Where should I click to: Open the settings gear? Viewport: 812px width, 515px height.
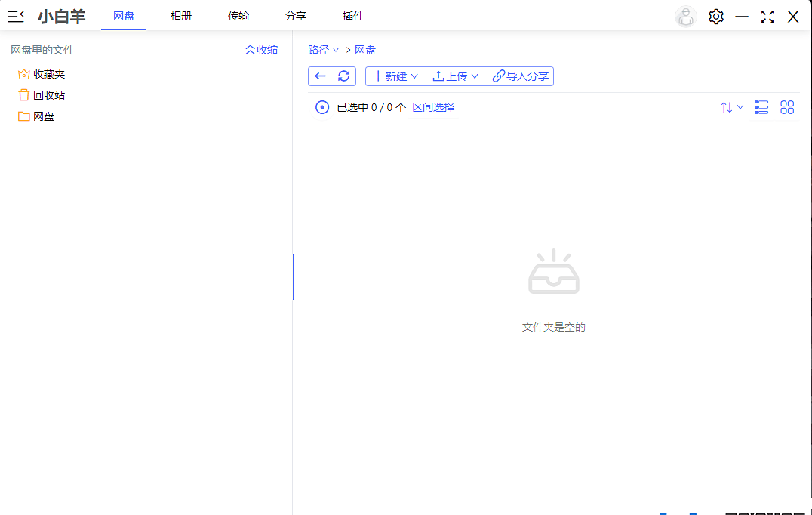tap(715, 16)
